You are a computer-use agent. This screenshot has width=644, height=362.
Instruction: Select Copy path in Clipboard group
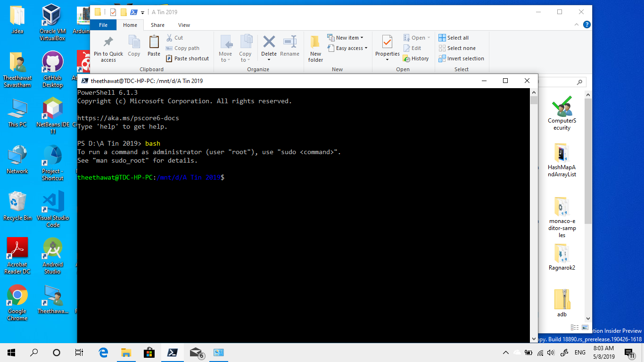(183, 48)
